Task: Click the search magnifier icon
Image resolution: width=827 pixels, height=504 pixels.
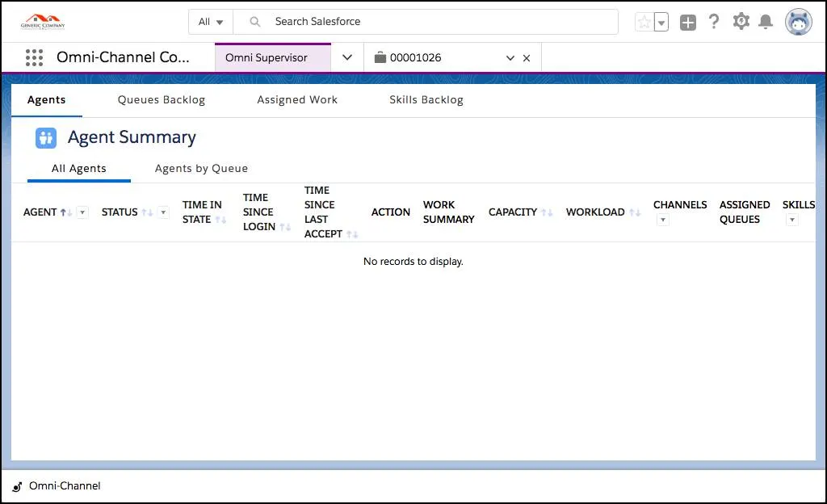Action: click(x=254, y=22)
